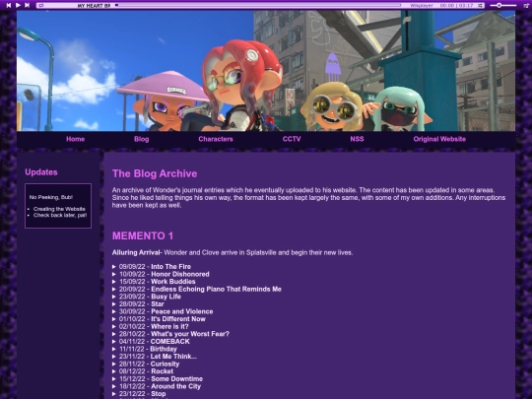The image size is (532, 399).
Task: Expand the It's Different Now entry
Action: click(x=159, y=319)
